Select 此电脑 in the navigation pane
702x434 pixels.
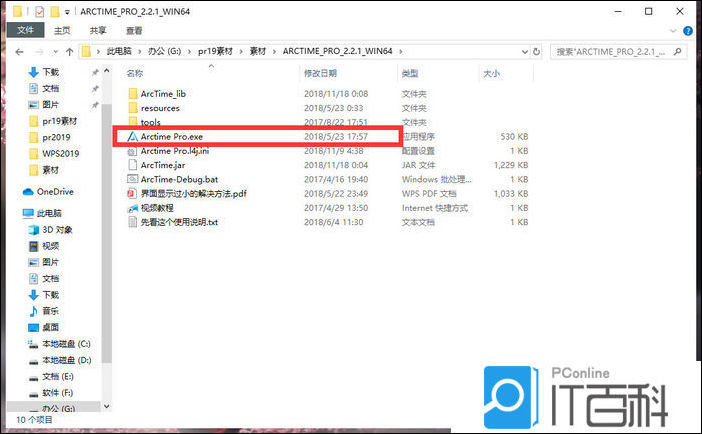(48, 213)
